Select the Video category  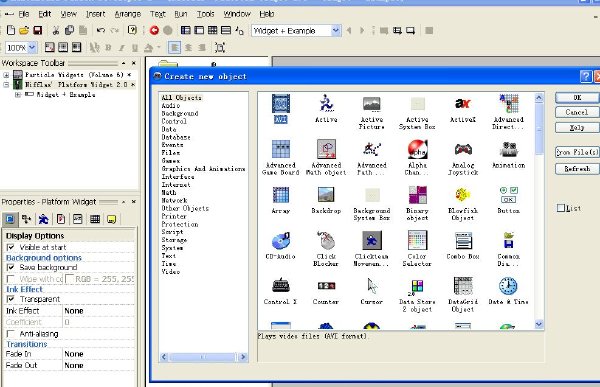click(171, 272)
